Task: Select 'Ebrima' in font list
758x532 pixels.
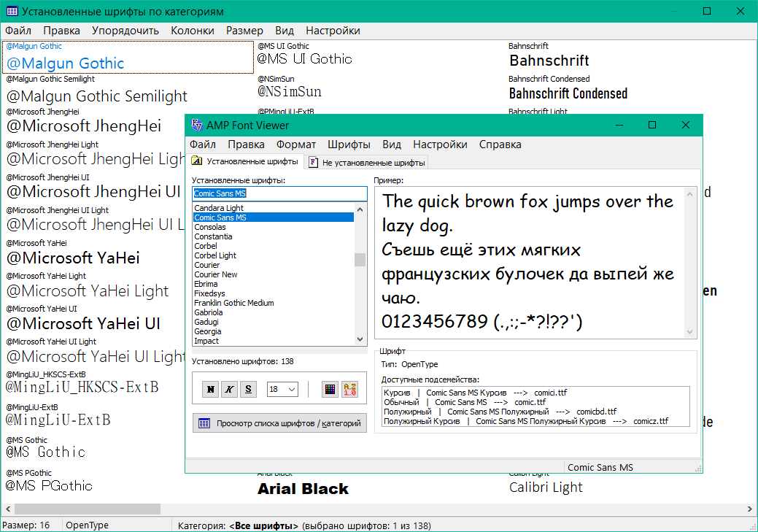Action: (x=273, y=284)
